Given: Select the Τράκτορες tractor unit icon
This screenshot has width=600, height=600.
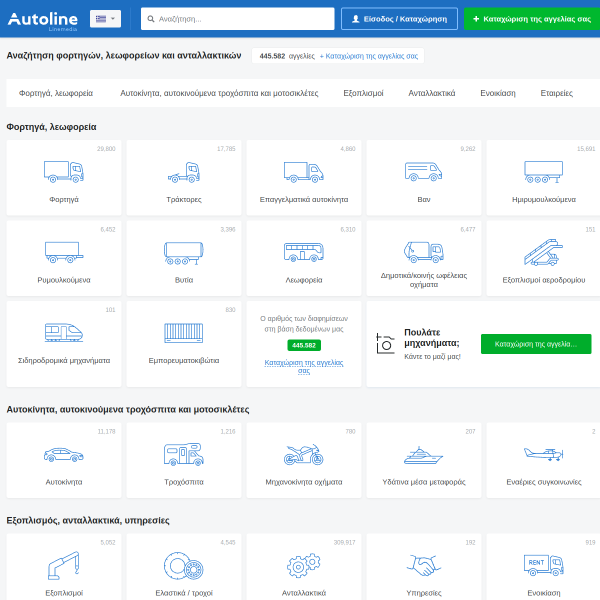Looking at the screenshot, I should pyautogui.click(x=184, y=172).
